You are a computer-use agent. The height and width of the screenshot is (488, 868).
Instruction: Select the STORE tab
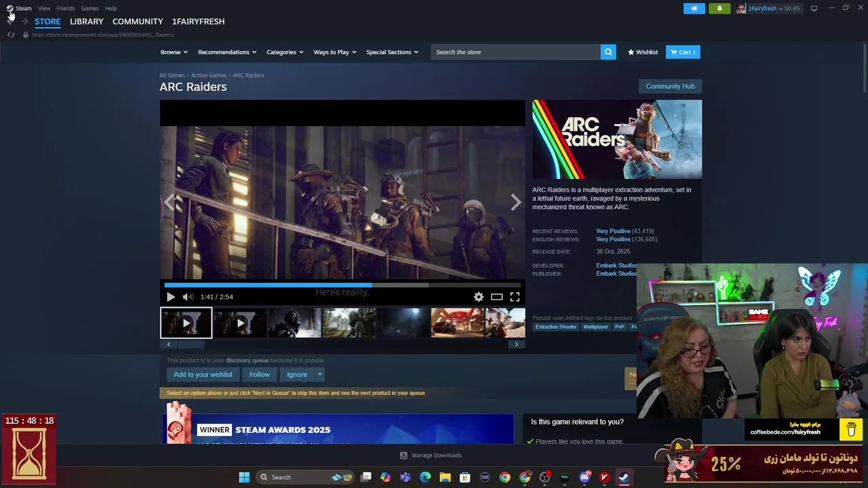(47, 22)
